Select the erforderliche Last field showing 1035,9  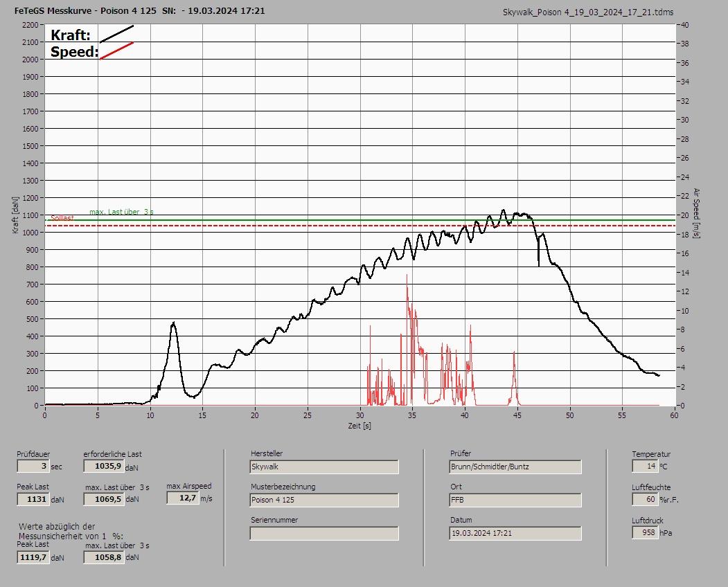[x=103, y=466]
